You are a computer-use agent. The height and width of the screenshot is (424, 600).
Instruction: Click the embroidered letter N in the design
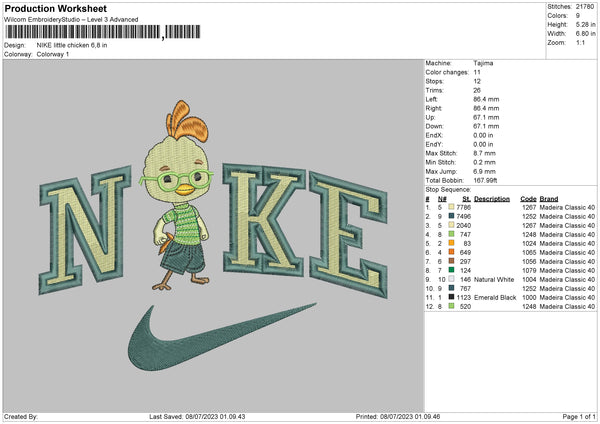85,230
